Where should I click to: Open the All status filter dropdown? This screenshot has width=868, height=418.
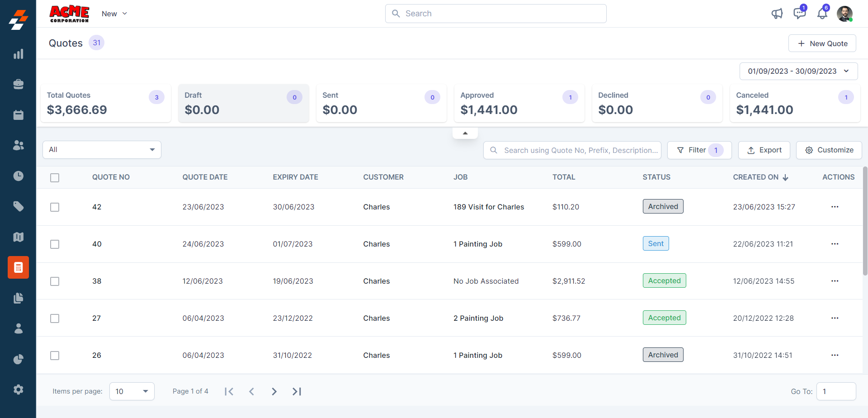coord(102,150)
